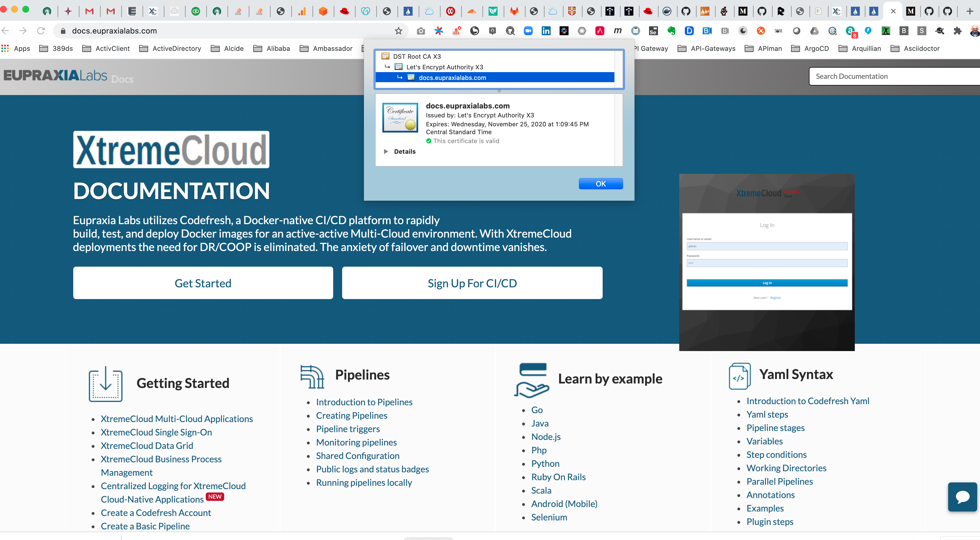
Task: Switch to the QuickBooks tab
Action: tap(196, 11)
